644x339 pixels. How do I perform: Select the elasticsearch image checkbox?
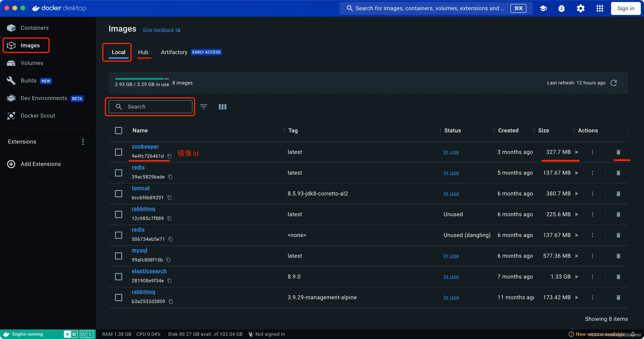(x=118, y=276)
